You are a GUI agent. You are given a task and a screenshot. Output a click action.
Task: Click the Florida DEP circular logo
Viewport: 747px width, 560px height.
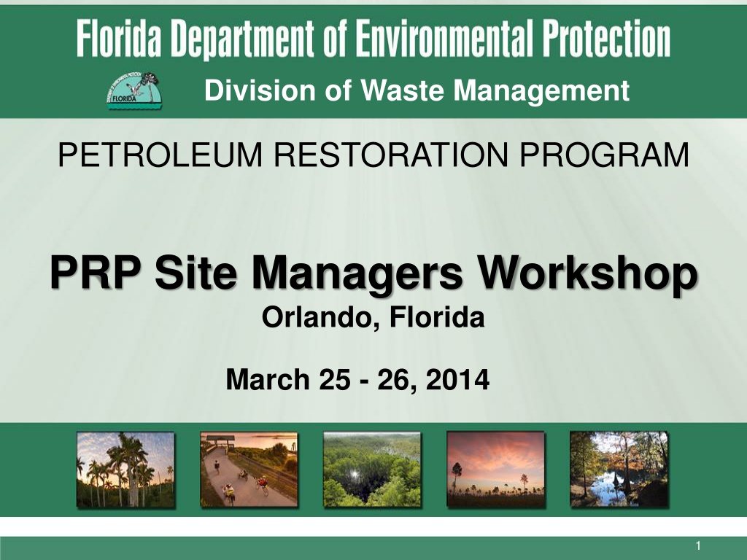click(x=134, y=90)
